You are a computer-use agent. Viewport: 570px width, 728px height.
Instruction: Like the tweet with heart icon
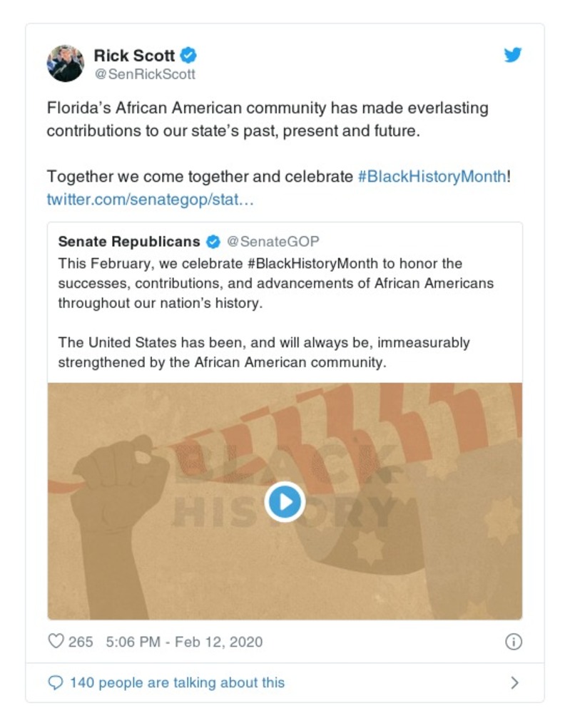pyautogui.click(x=56, y=642)
